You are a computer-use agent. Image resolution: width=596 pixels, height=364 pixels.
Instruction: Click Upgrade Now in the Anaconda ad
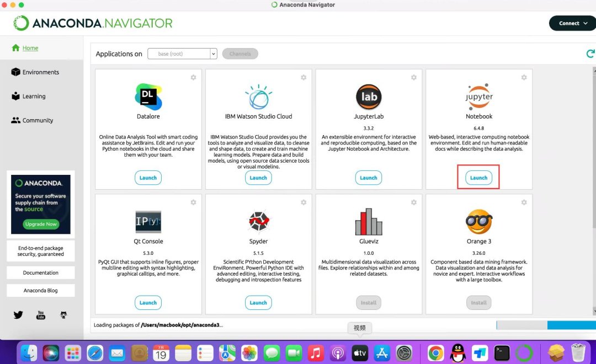click(41, 224)
